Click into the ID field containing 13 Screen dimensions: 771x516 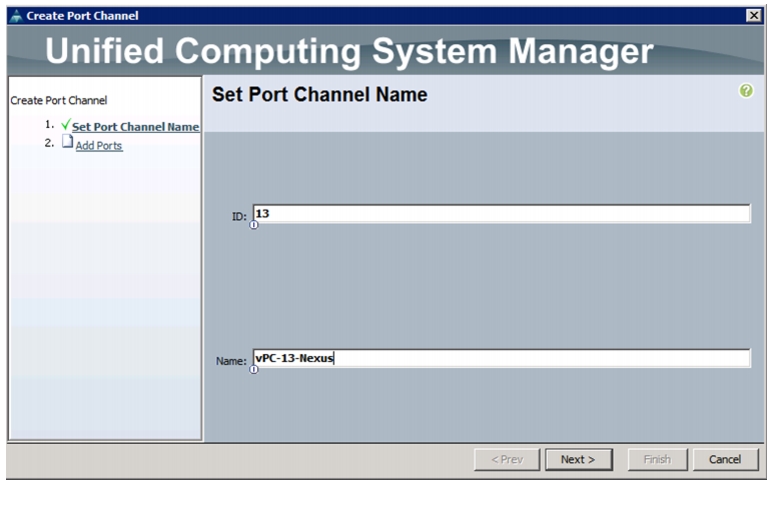[502, 213]
